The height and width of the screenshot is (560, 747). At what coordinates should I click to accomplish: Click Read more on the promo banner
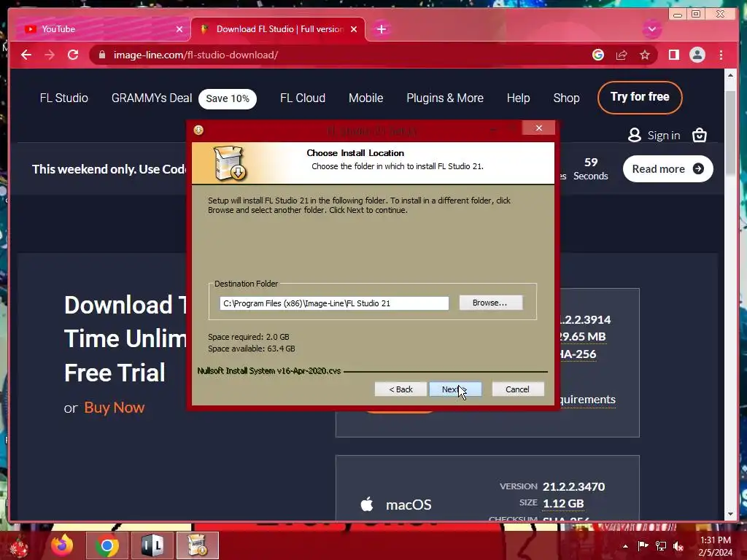[x=667, y=168]
